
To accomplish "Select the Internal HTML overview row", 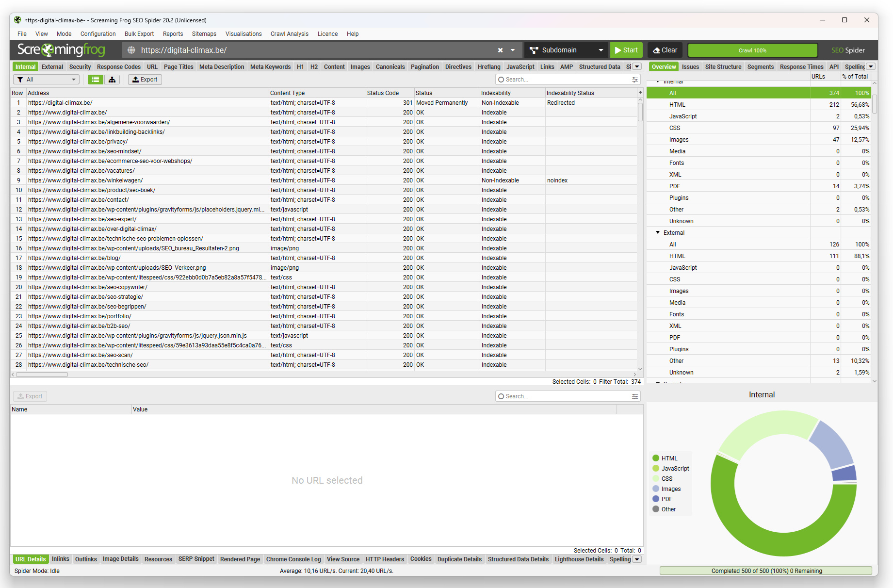I will click(x=759, y=105).
